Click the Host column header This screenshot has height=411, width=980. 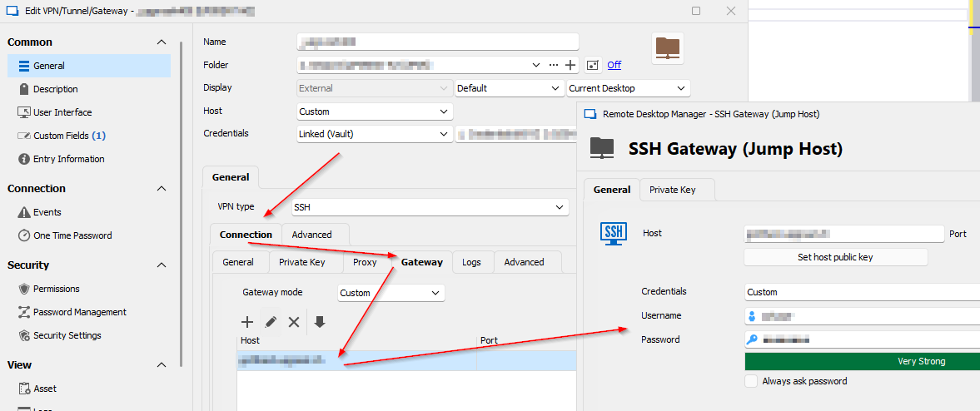coord(357,340)
